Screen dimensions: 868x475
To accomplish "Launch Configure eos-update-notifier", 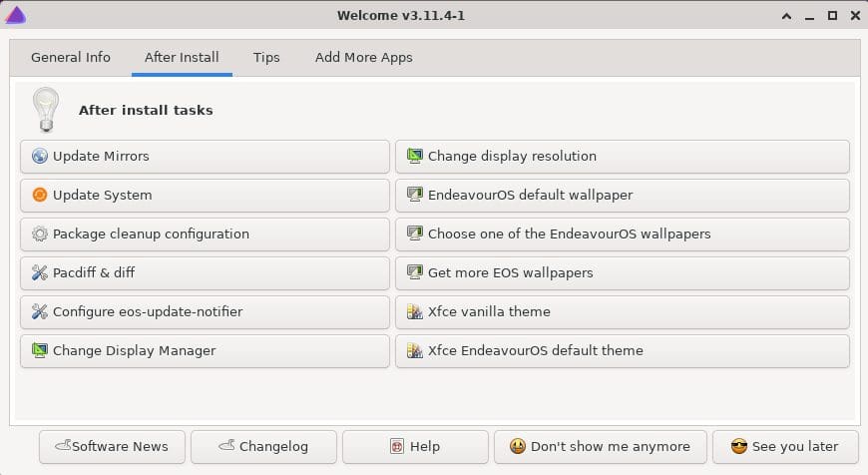I will (205, 312).
